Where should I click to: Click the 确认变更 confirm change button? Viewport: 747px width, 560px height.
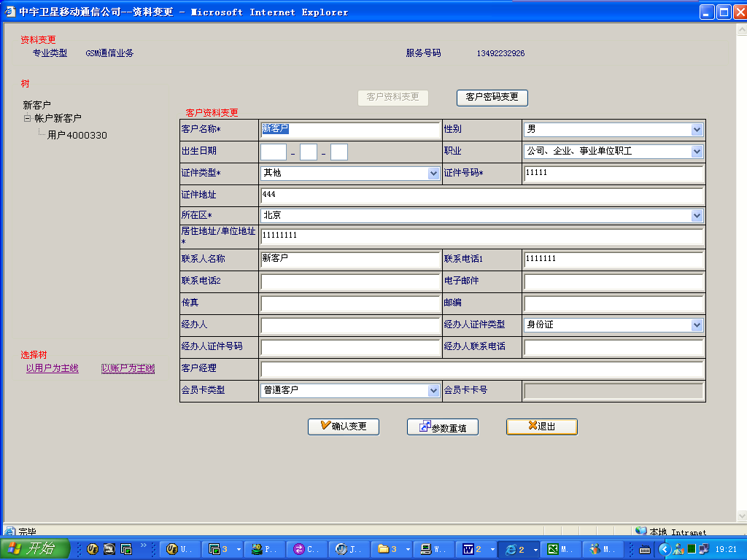pos(343,427)
